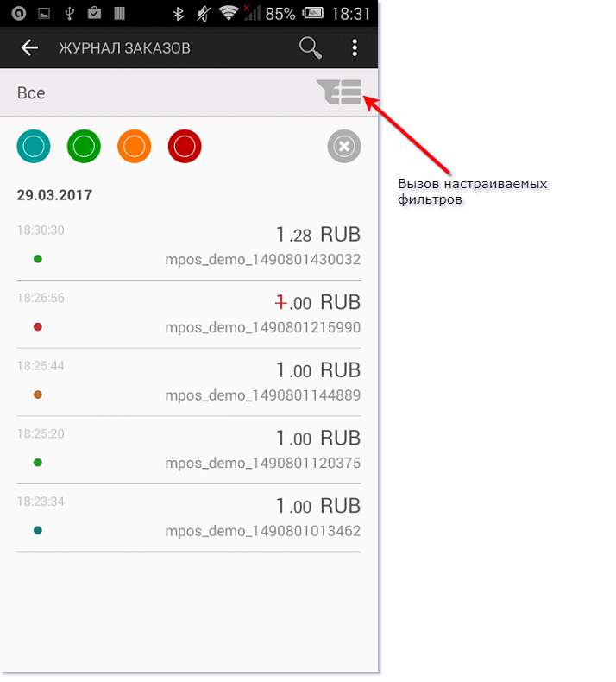Viewport: 616px width, 682px height.
Task: Tap the back arrow in header
Action: point(30,48)
